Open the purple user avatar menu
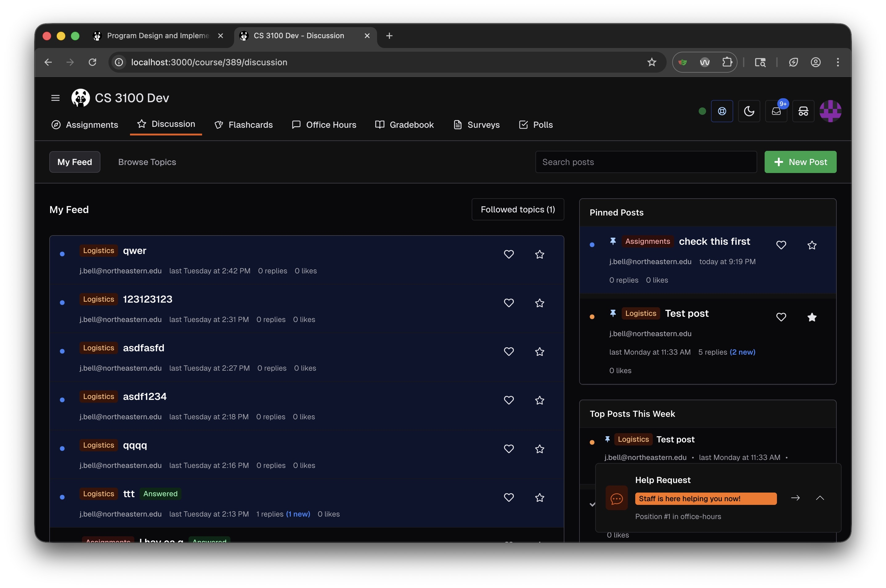The height and width of the screenshot is (588, 886). click(x=830, y=111)
